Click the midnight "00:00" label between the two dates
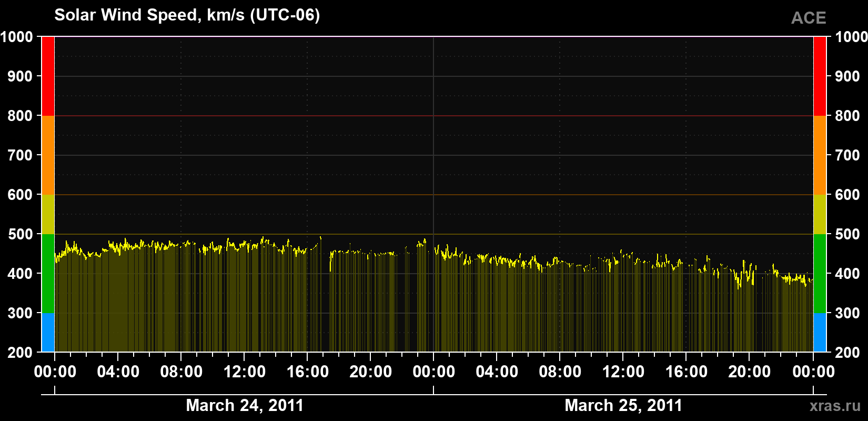868x421 pixels. click(434, 372)
